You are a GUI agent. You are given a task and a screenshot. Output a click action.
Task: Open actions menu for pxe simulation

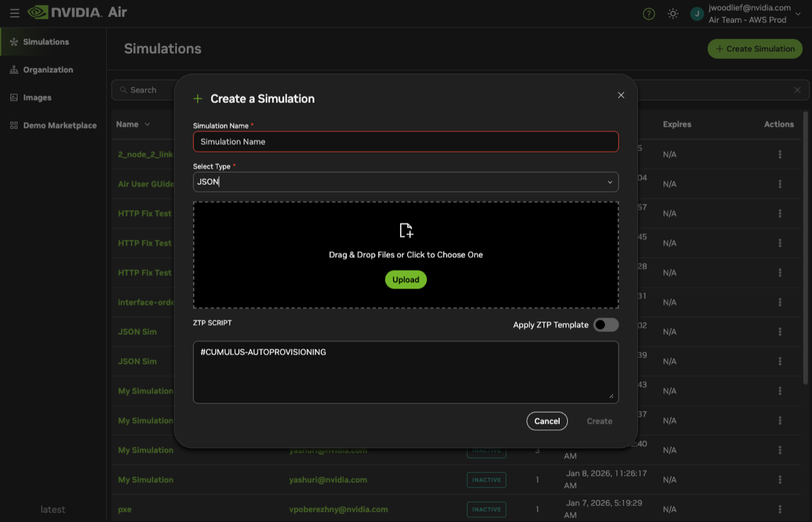click(x=780, y=509)
